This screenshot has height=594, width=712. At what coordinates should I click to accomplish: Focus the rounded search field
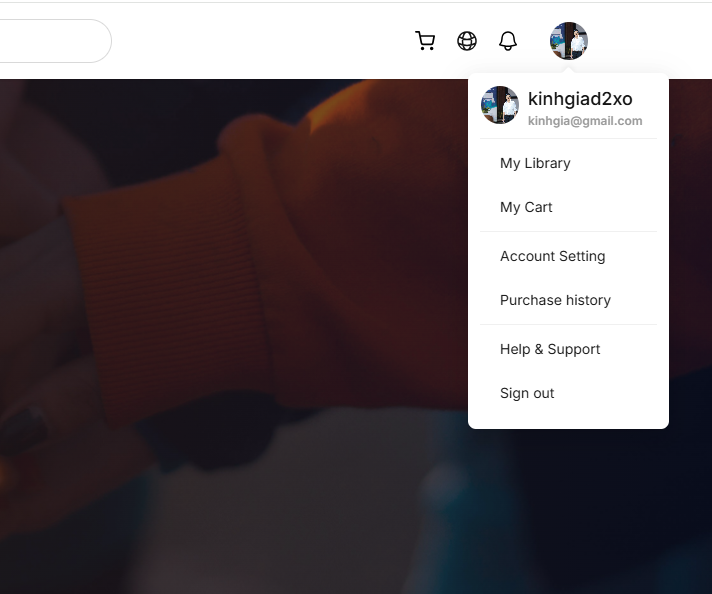pyautogui.click(x=55, y=41)
